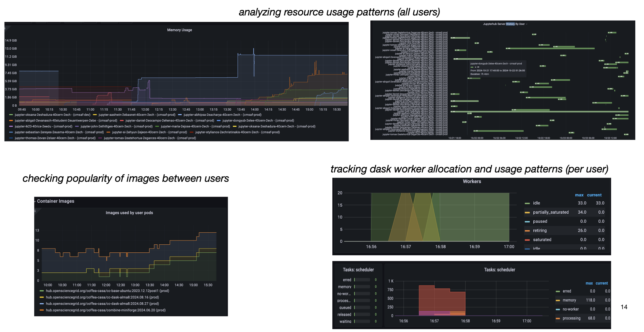Open Workers panel title menu
Image resolution: width=644 pixels, height=332 pixels.
tap(472, 181)
